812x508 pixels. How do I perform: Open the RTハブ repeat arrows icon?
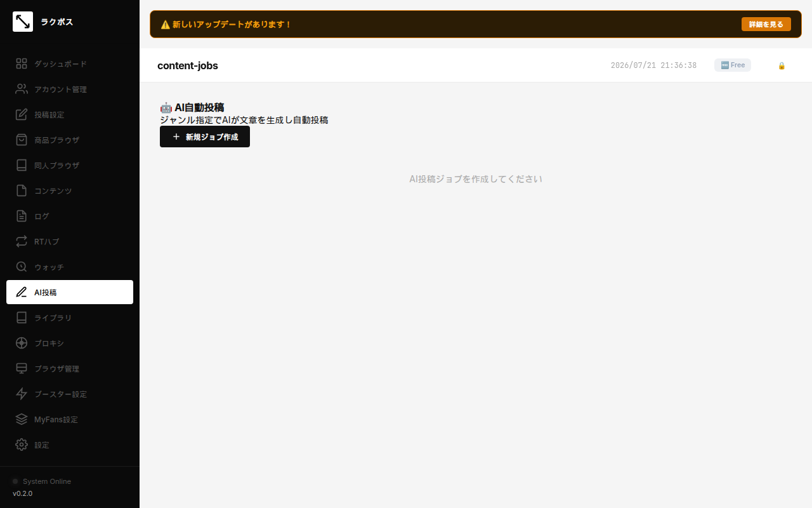(x=22, y=241)
